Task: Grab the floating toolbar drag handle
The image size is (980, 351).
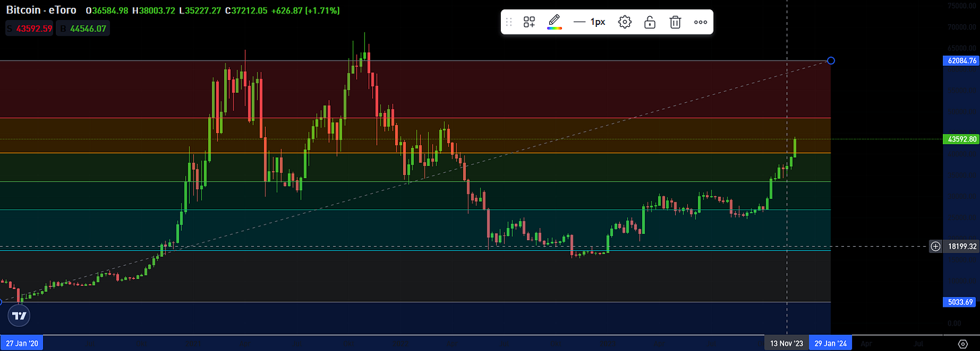Action: pyautogui.click(x=510, y=22)
